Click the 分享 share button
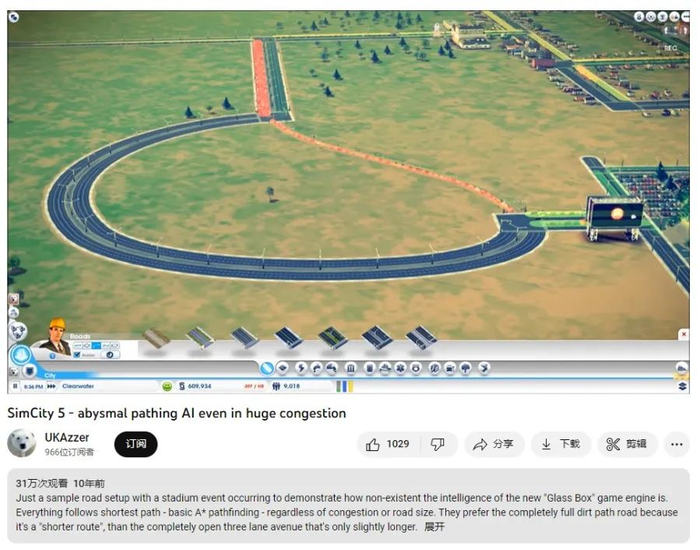The width and height of the screenshot is (700, 550). point(494,444)
